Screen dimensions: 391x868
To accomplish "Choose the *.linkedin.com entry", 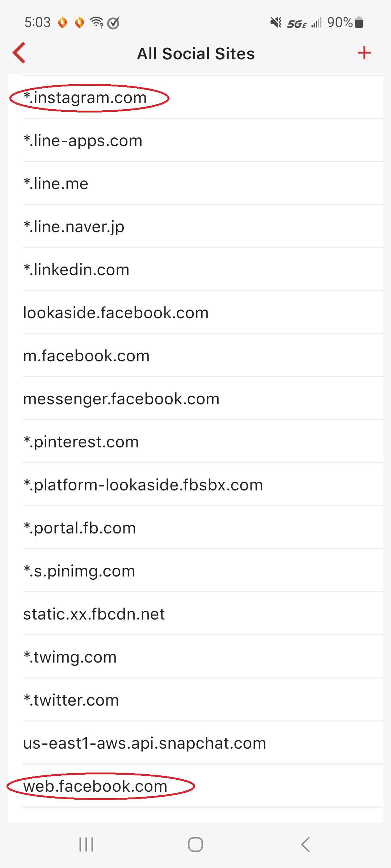I will click(76, 270).
